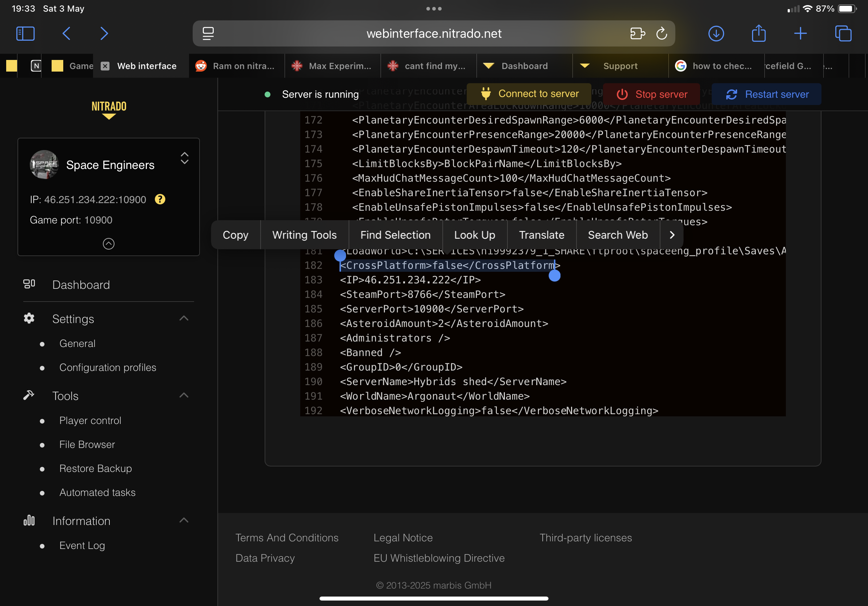Switch to the Dashboard browser tab

click(525, 66)
